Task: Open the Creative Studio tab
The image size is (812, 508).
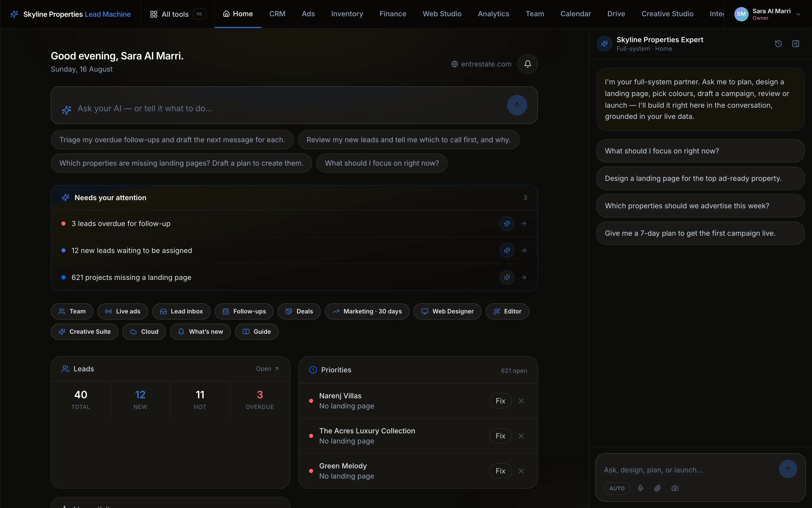Action: [667, 14]
